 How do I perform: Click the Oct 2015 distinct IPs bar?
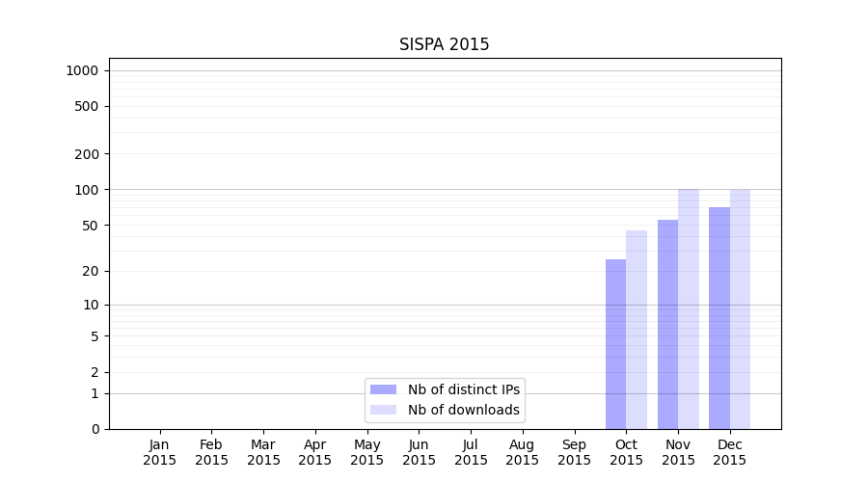615,344
